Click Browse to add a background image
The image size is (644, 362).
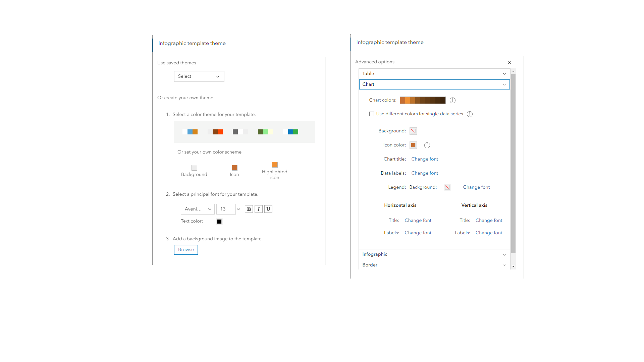tap(186, 249)
